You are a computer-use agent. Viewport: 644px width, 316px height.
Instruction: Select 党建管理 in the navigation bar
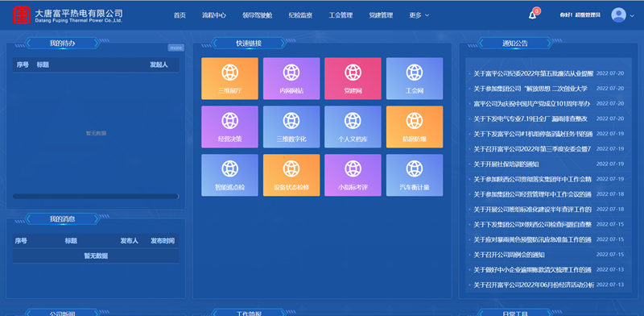tap(381, 15)
